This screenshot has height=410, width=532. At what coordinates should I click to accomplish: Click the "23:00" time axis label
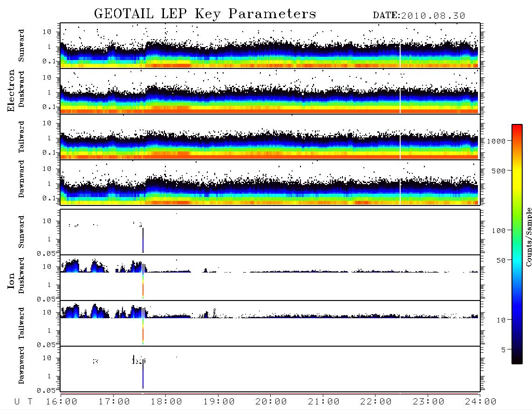click(x=429, y=402)
